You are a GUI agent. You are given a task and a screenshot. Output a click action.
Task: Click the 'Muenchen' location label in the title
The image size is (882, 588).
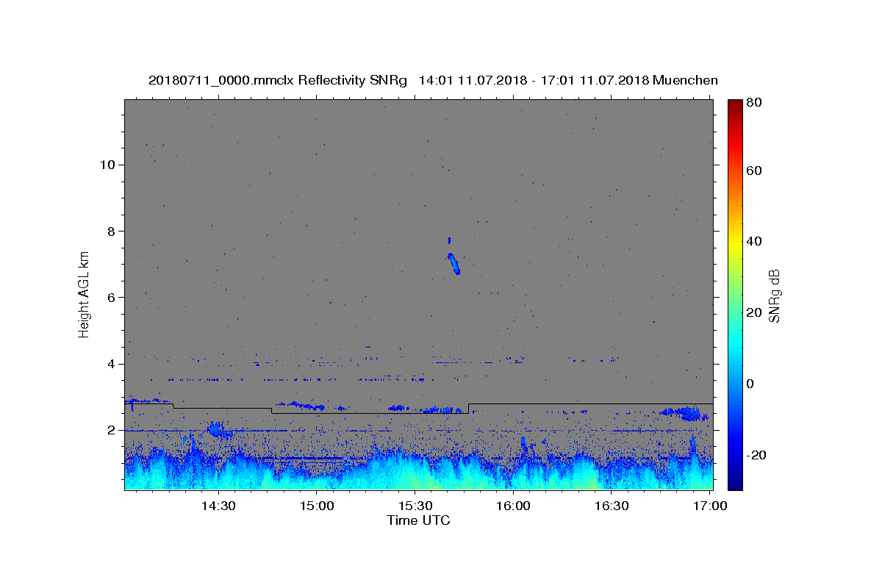point(685,80)
